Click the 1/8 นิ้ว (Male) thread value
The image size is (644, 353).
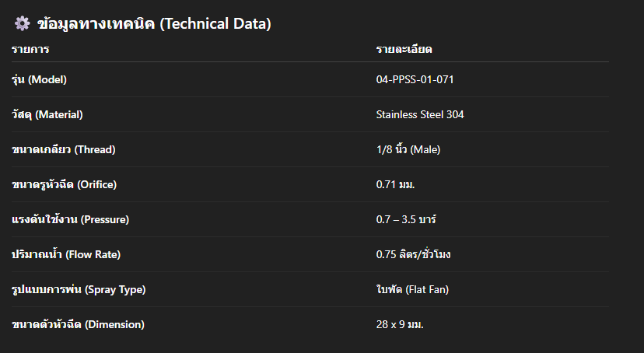[x=408, y=149]
